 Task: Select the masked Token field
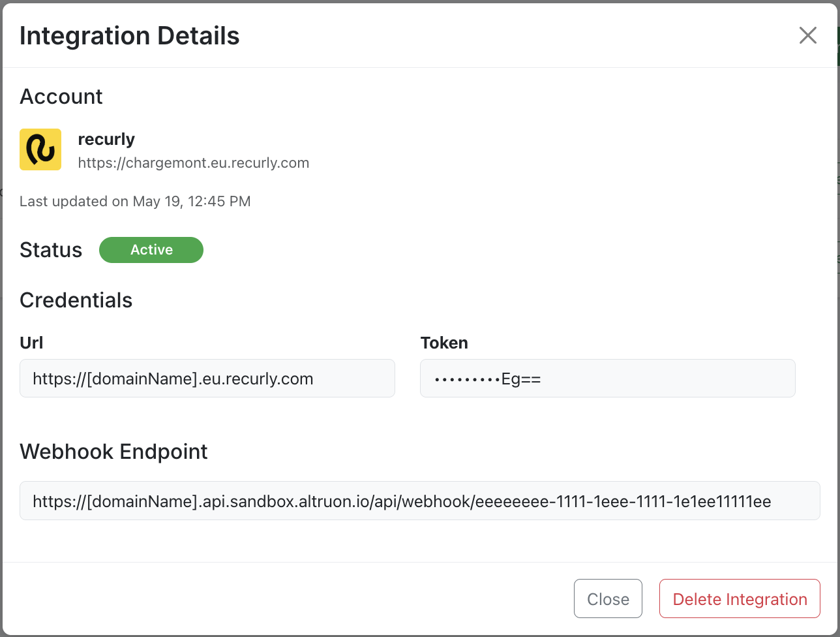(607, 378)
